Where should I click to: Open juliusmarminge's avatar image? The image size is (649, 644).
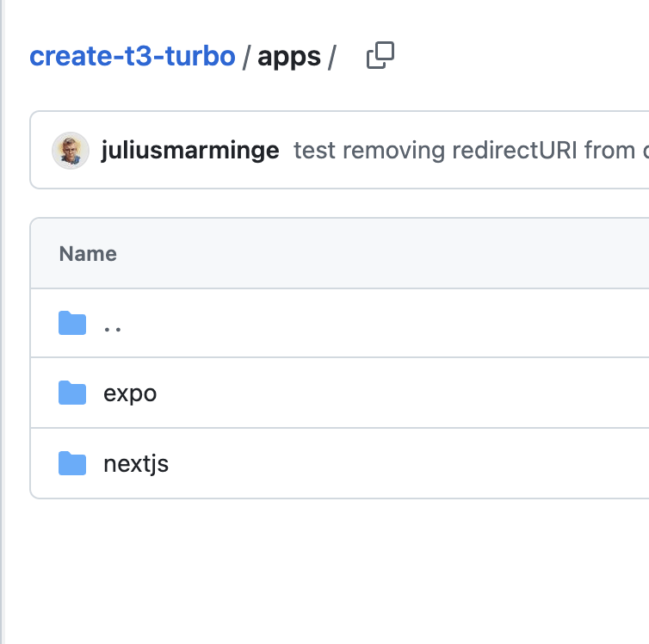click(71, 151)
